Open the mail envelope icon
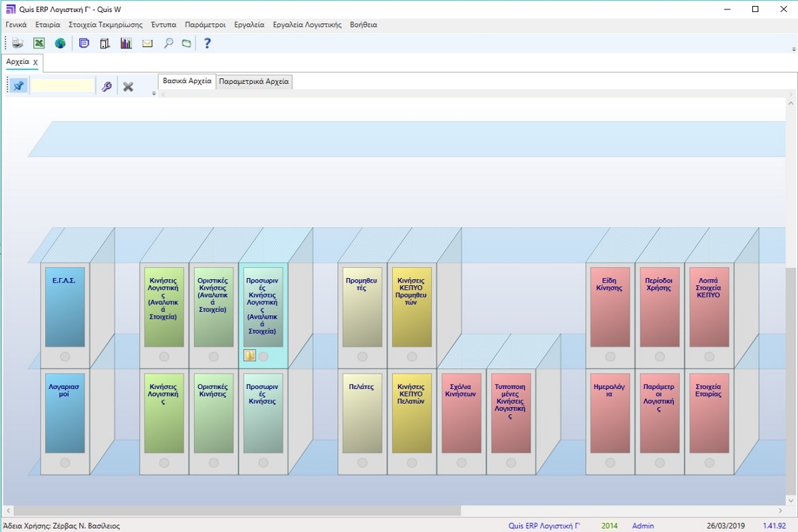The width and height of the screenshot is (798, 532). (147, 43)
